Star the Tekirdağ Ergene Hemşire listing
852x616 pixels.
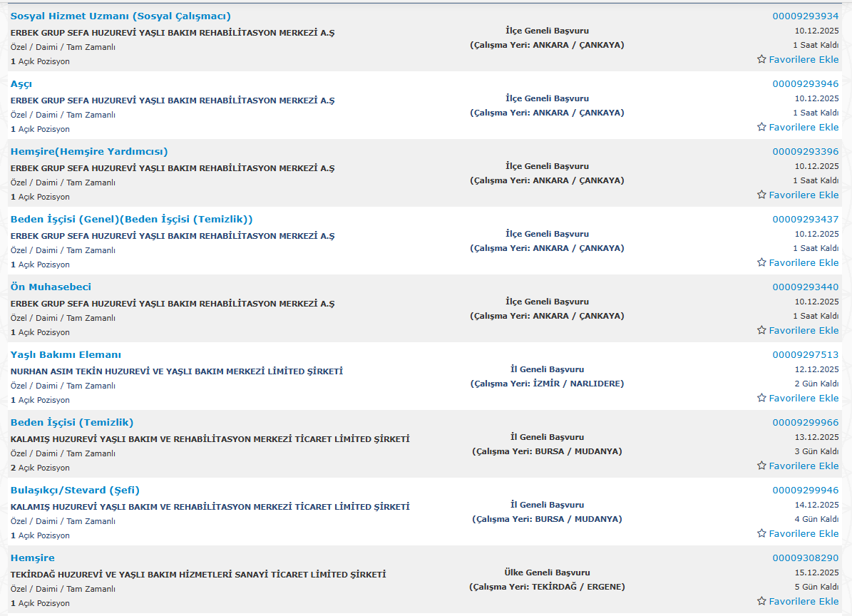click(x=761, y=601)
